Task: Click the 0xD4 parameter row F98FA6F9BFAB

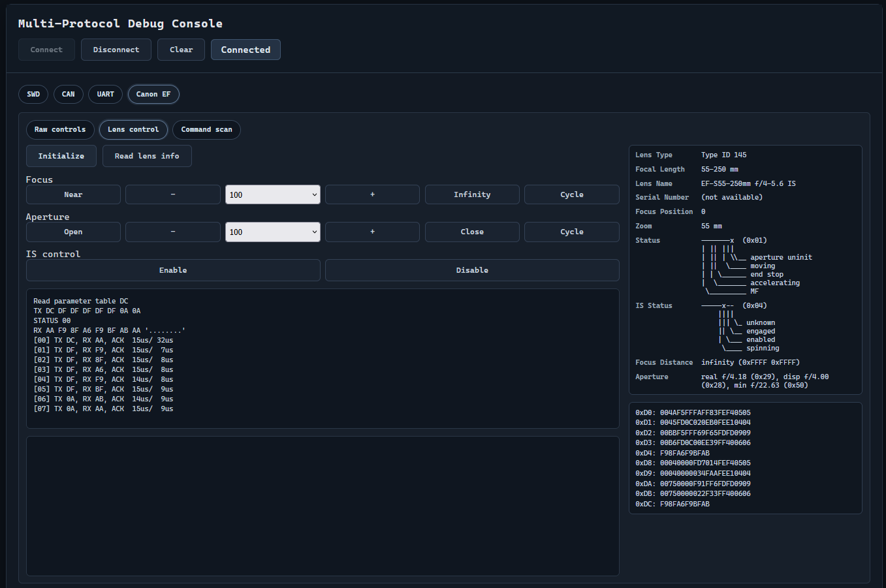Action: tap(672, 454)
